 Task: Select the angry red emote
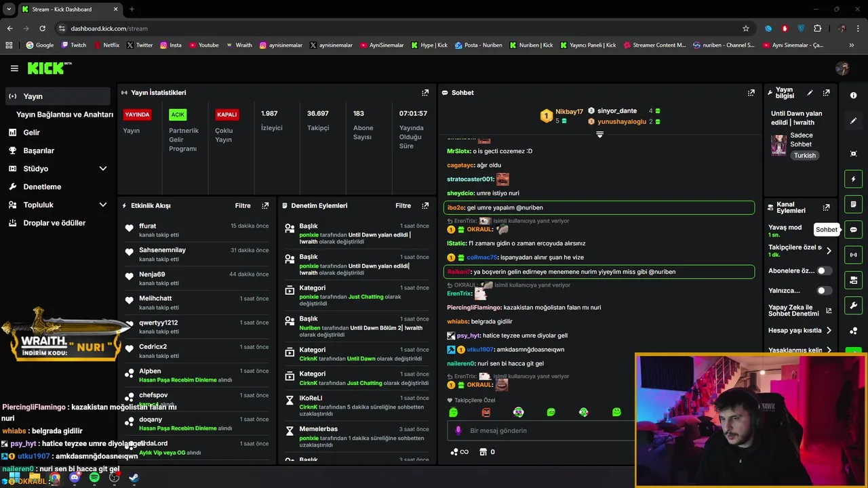point(486,412)
